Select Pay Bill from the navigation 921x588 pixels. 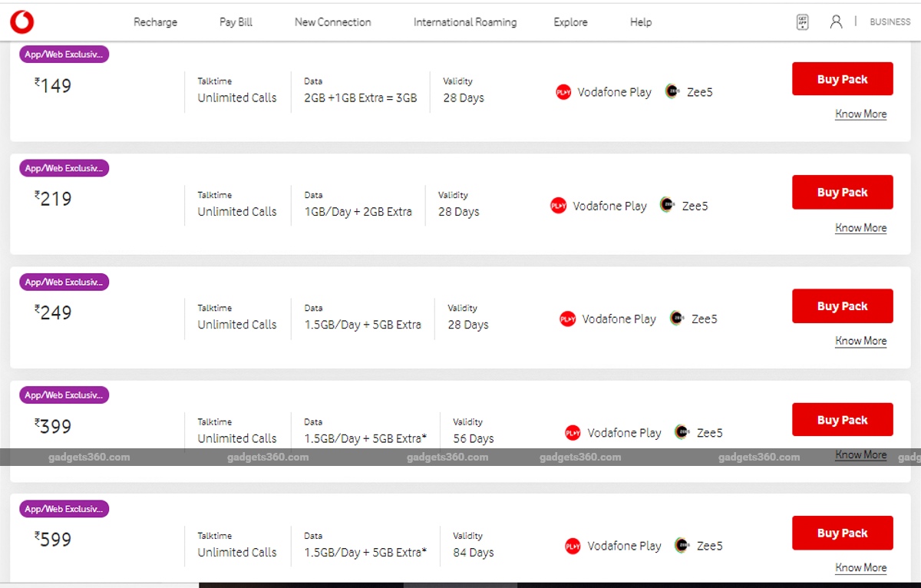235,21
